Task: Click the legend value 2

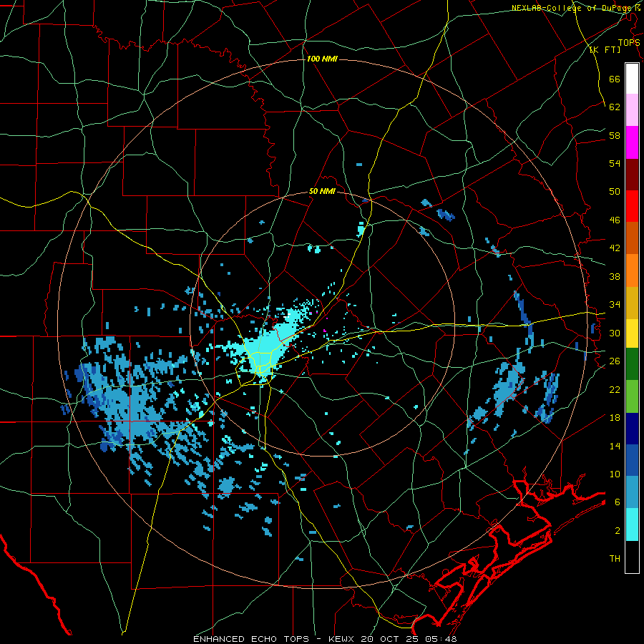Action: click(x=617, y=531)
